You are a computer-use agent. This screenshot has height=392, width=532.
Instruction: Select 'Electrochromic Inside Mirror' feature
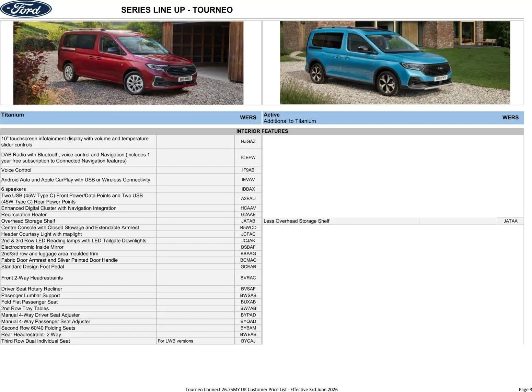point(32,247)
